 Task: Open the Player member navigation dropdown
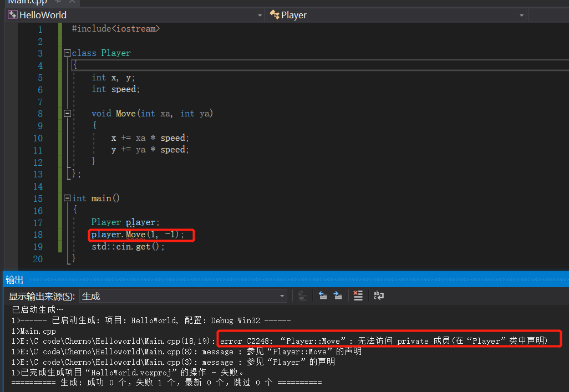tap(522, 15)
